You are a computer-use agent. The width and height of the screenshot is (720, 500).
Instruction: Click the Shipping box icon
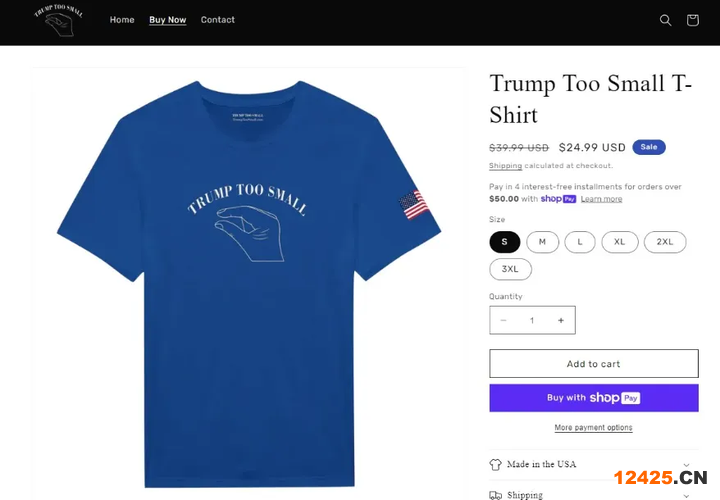click(496, 495)
